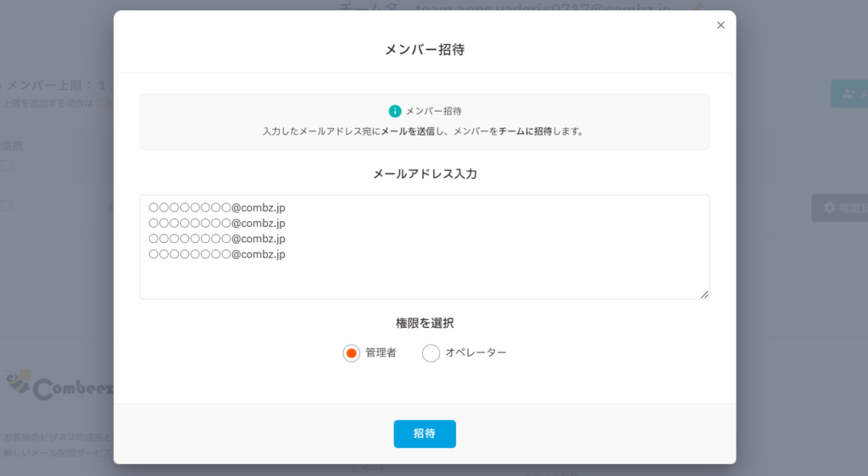
Task: Click the gear icon on 権限 button
Action: [830, 208]
